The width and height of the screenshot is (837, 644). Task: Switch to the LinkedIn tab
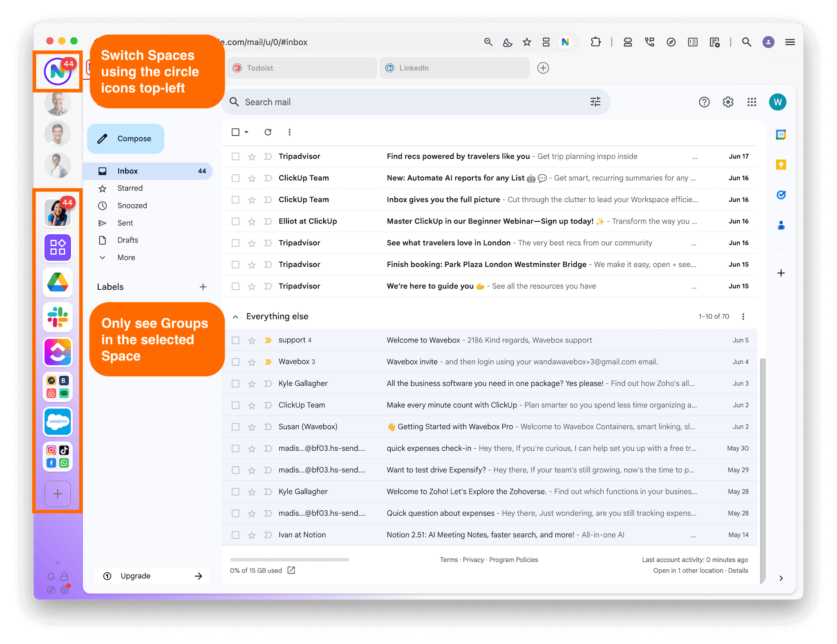point(454,68)
